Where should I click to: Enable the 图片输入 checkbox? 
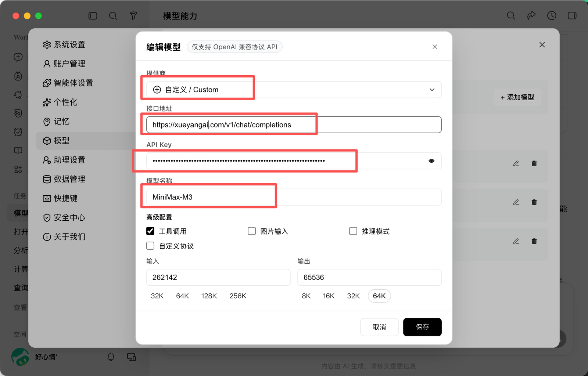coord(252,231)
